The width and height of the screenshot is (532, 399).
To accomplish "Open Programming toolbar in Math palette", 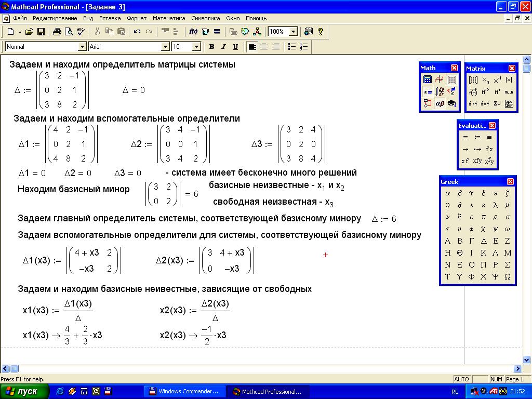I will coord(428,103).
